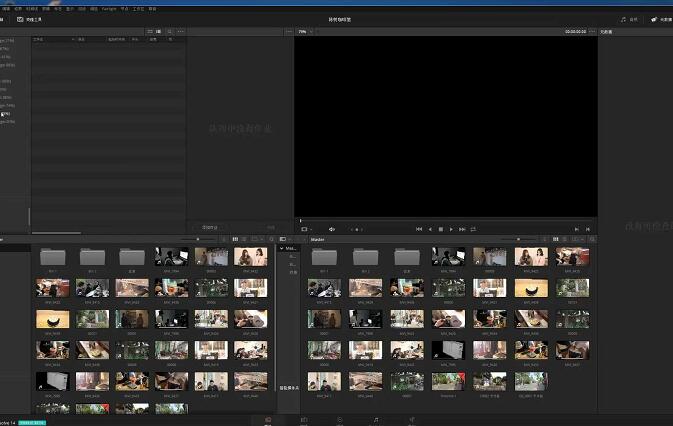Image resolution: width=673 pixels, height=426 pixels.
Task: Collapse the Master bin tree item
Action: (282, 248)
